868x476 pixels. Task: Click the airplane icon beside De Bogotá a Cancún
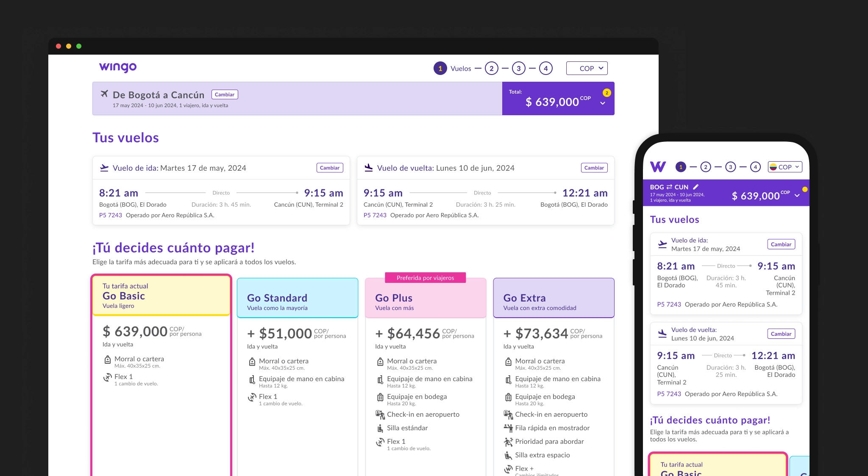[104, 94]
